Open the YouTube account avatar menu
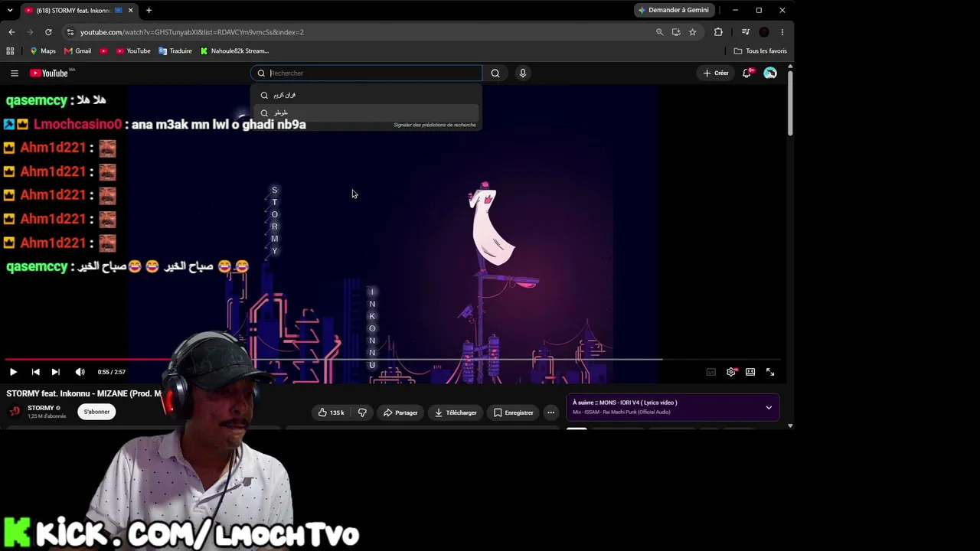Image resolution: width=980 pixels, height=551 pixels. [770, 73]
